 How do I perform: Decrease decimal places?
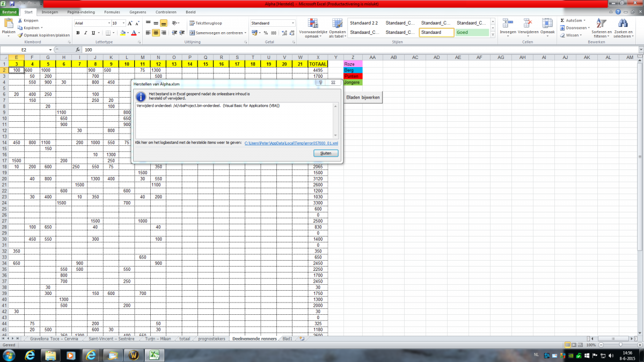(x=291, y=33)
